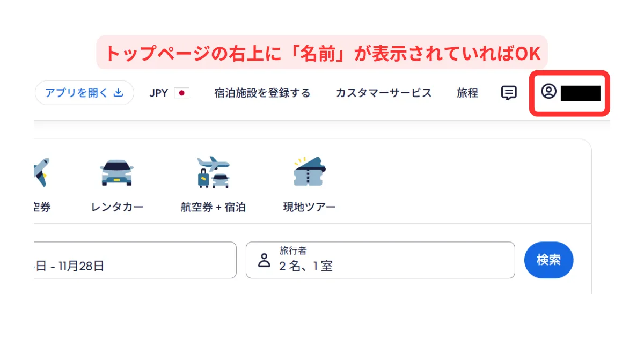Screen dimensions: 644x338
Task: Go to カスタマーサービス page
Action: (x=384, y=93)
